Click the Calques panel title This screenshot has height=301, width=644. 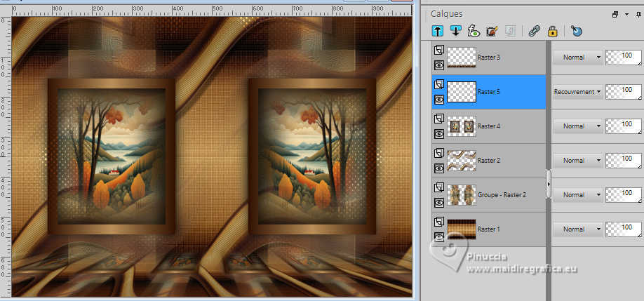(446, 14)
